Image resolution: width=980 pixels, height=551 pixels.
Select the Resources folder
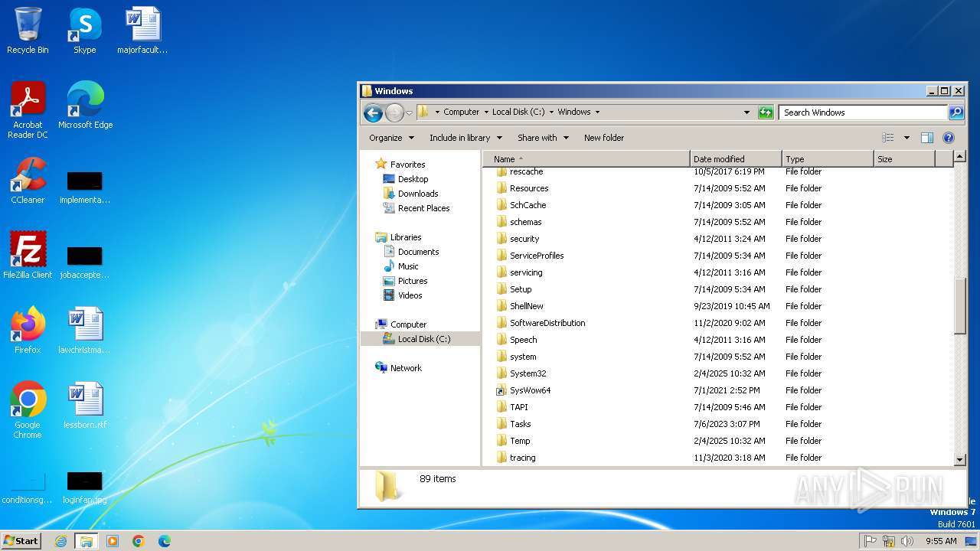[x=529, y=188]
